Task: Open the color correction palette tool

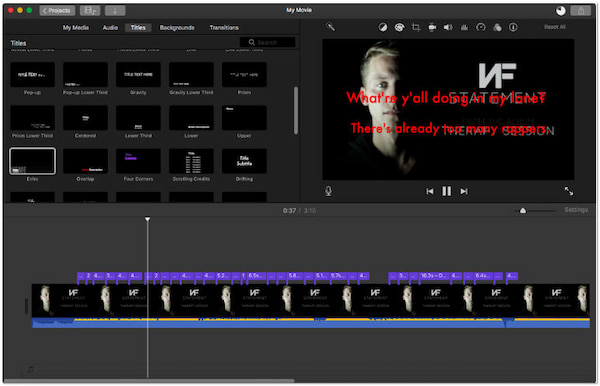Action: coord(399,27)
